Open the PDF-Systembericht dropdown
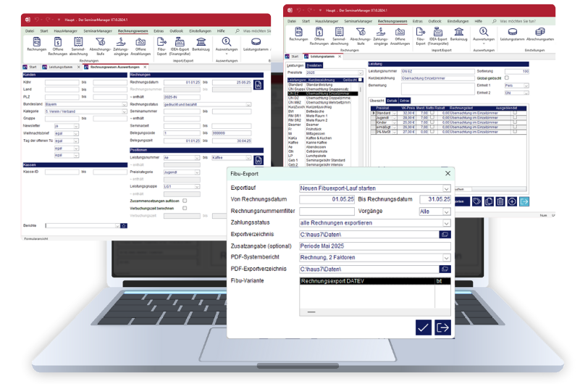Screen dimensions: 588x384 (x=446, y=257)
